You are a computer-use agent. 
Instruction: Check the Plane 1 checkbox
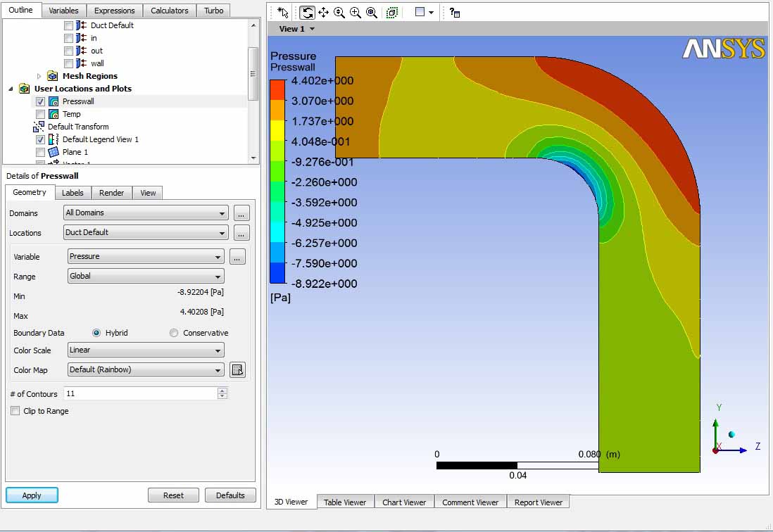pyautogui.click(x=40, y=152)
